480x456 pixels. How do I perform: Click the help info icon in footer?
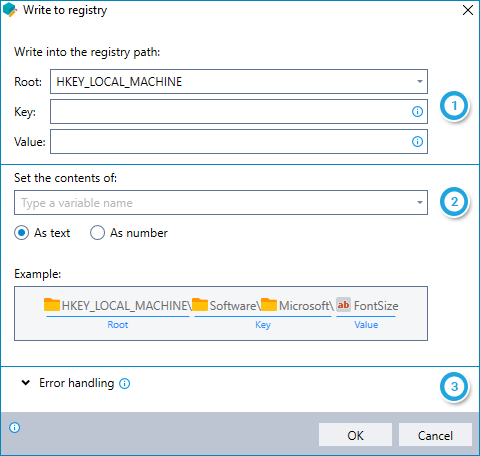pyautogui.click(x=15, y=427)
